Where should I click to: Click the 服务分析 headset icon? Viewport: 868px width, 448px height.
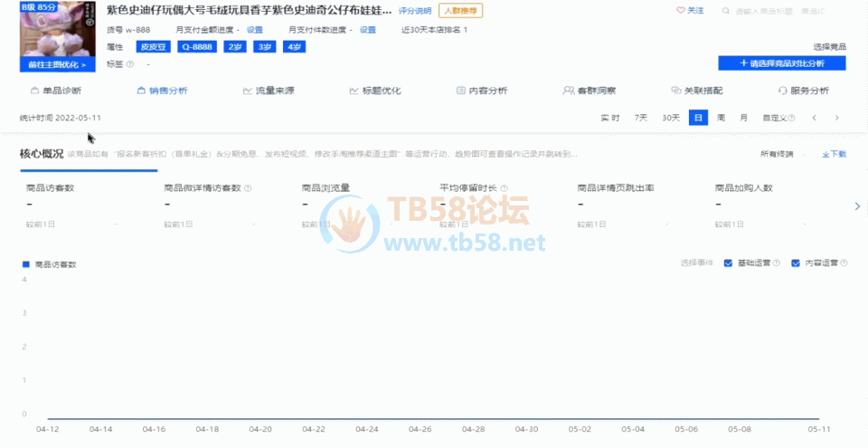(782, 91)
